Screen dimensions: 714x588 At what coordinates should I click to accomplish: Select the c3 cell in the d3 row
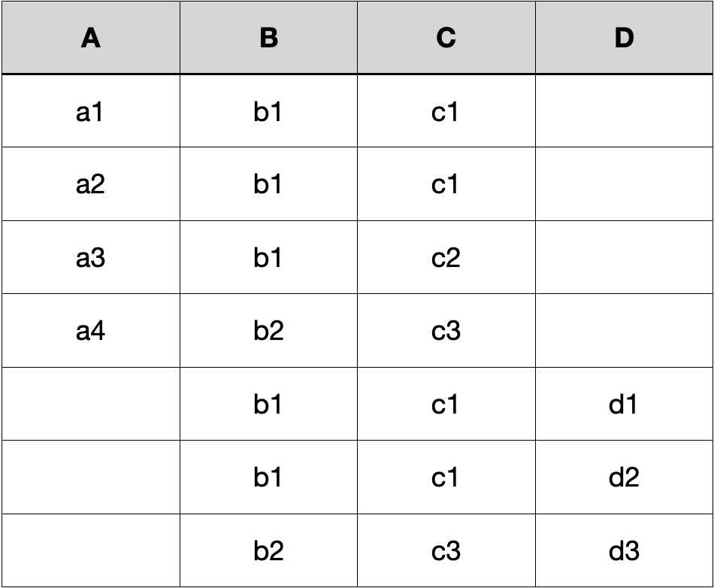(x=446, y=551)
